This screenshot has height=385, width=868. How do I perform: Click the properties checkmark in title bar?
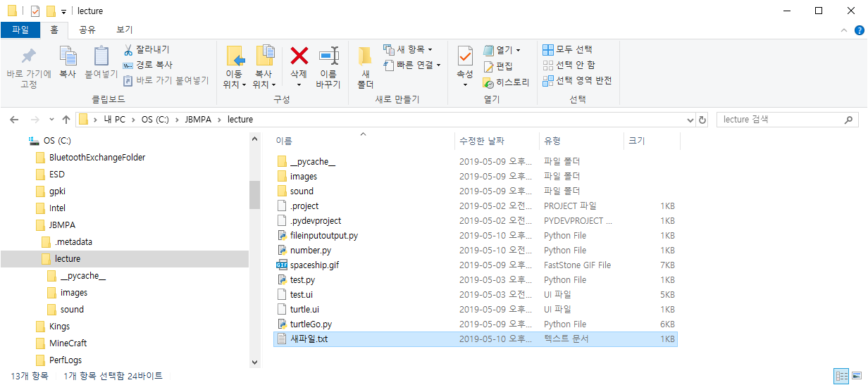tap(35, 11)
